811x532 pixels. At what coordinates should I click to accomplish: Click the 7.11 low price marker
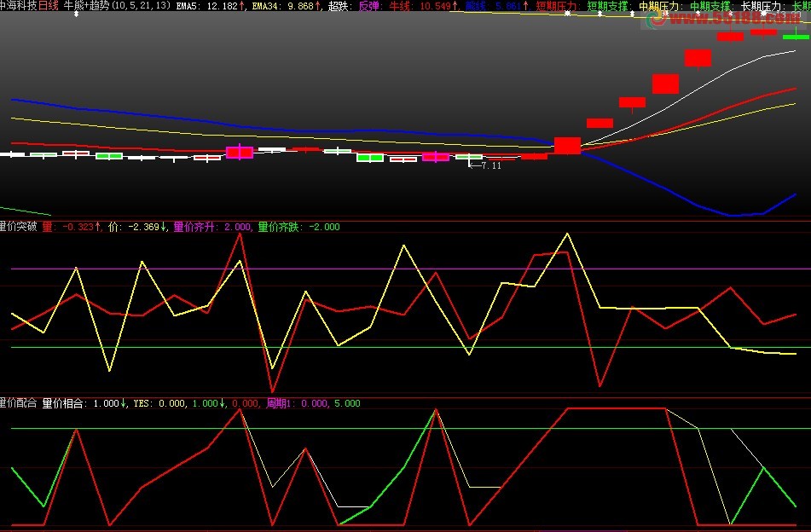pos(490,166)
